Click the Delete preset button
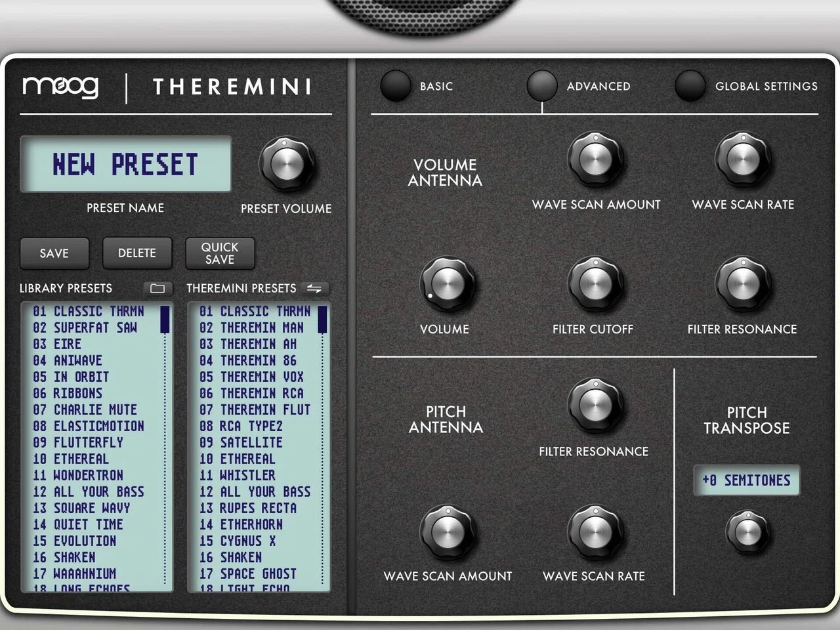840x630 pixels. pyautogui.click(x=137, y=253)
